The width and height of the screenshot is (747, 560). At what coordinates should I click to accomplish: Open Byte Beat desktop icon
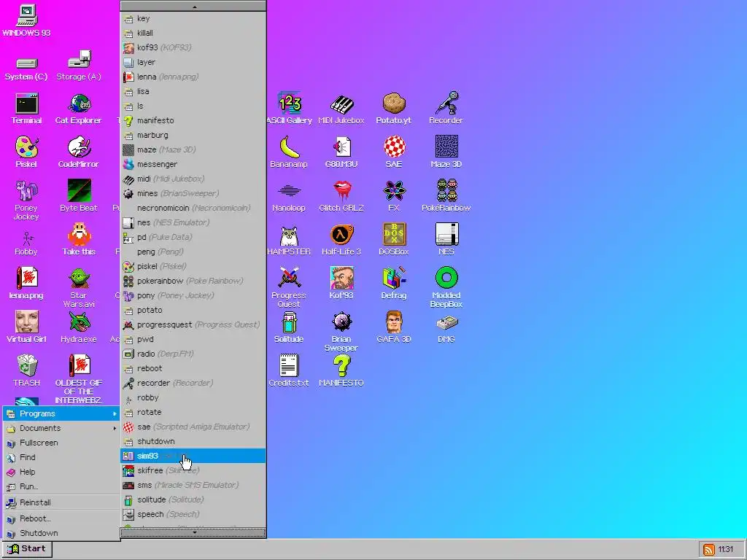pyautogui.click(x=79, y=195)
